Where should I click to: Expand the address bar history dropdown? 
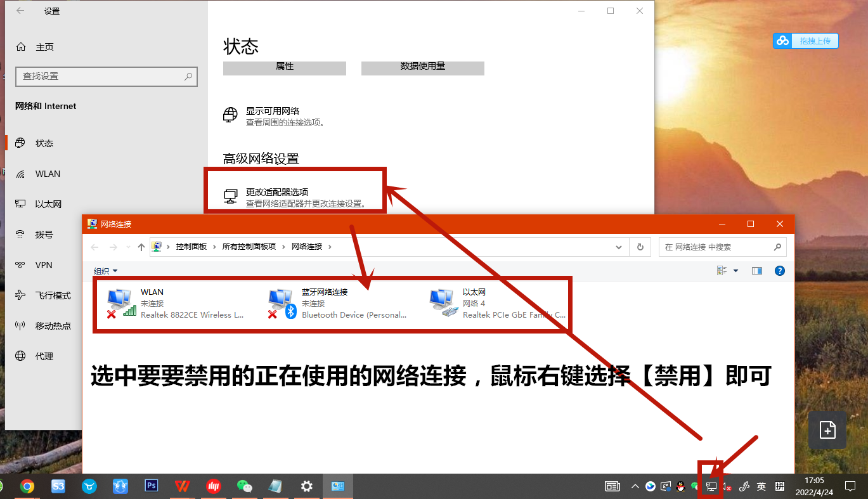tap(619, 247)
